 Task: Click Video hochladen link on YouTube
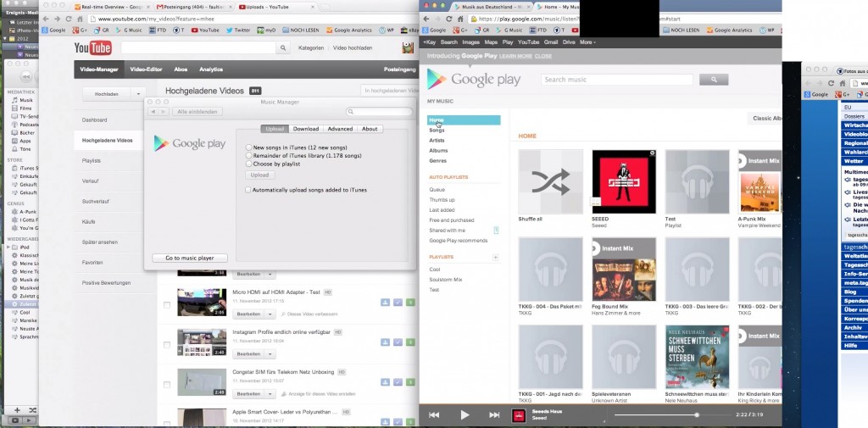click(x=353, y=48)
